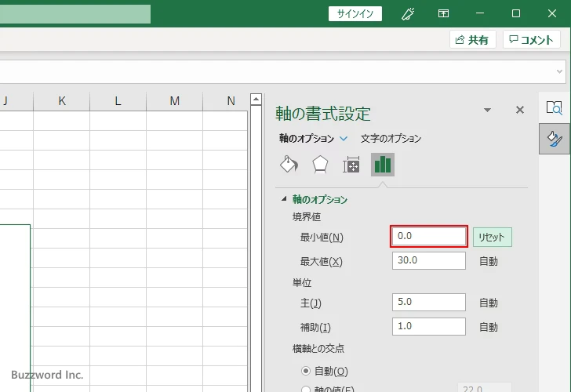The width and height of the screenshot is (571, 392).
Task: Select column M header
Action: coord(174,101)
